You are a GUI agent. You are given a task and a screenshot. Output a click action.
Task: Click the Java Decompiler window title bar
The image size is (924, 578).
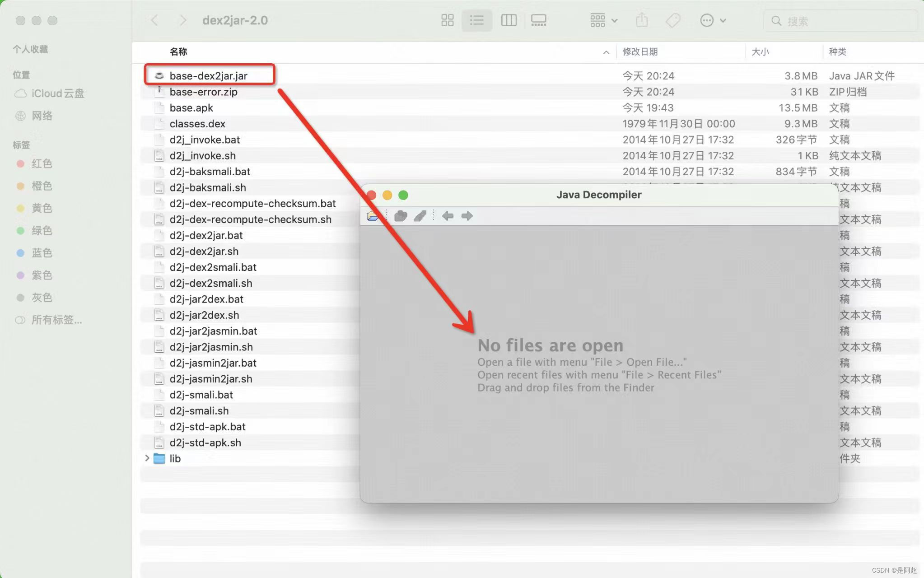599,195
